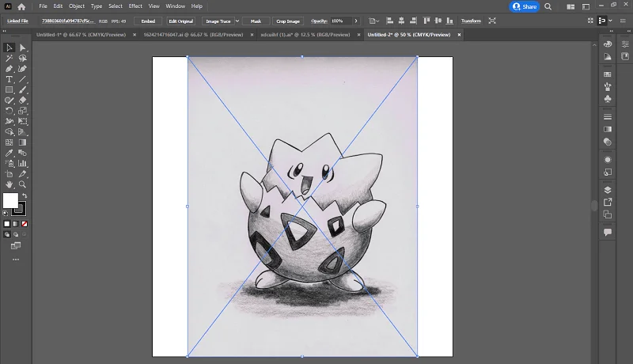Open the Color palette panel icon

tap(608, 44)
